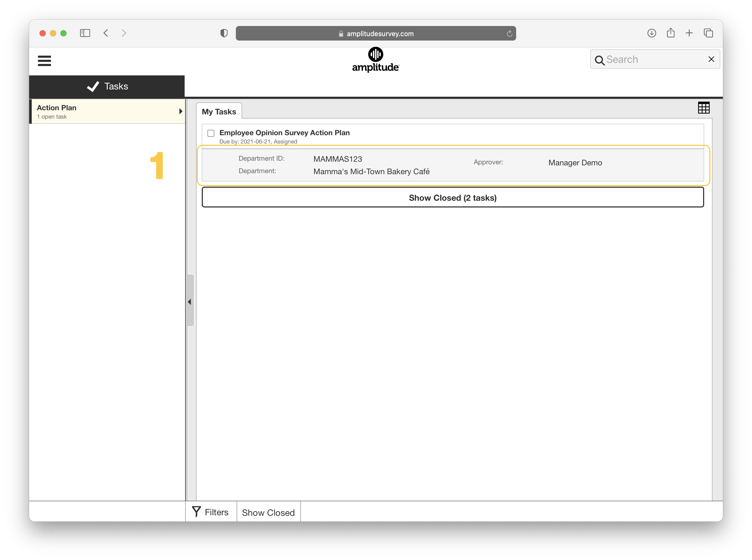The image size is (752, 560).
Task: Click the Safari sidebar toggle icon
Action: [x=85, y=33]
